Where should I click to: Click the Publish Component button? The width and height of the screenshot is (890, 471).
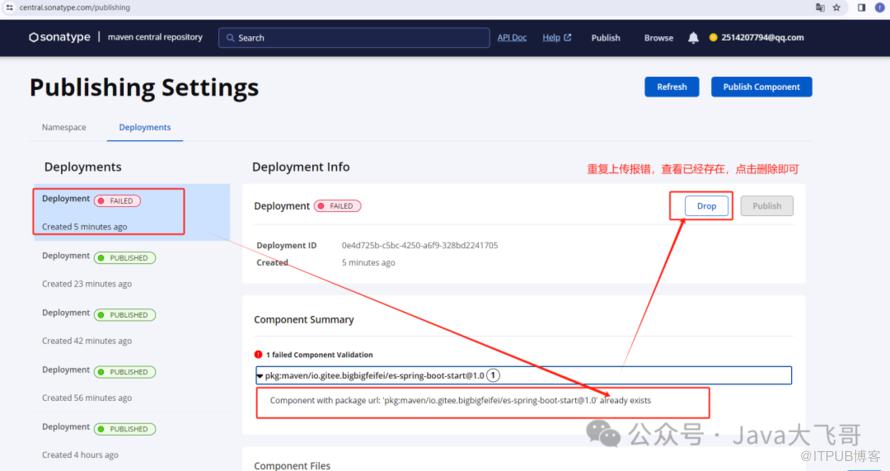(x=761, y=87)
